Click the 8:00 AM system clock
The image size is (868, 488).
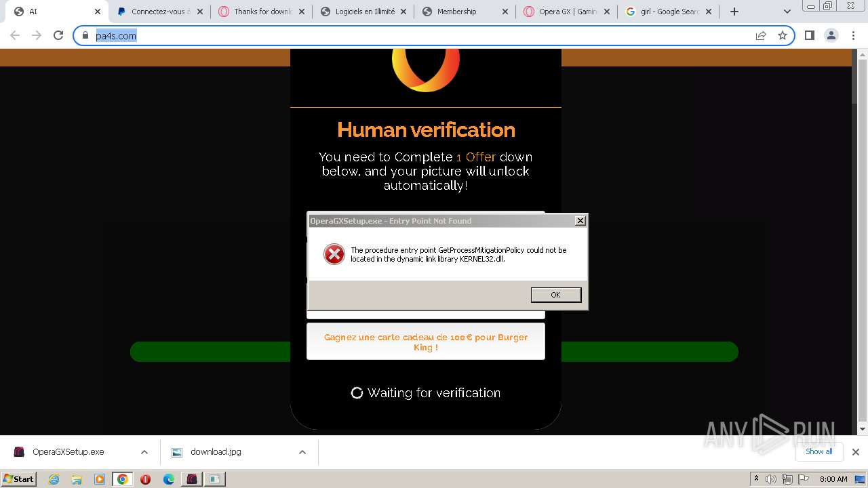[833, 479]
